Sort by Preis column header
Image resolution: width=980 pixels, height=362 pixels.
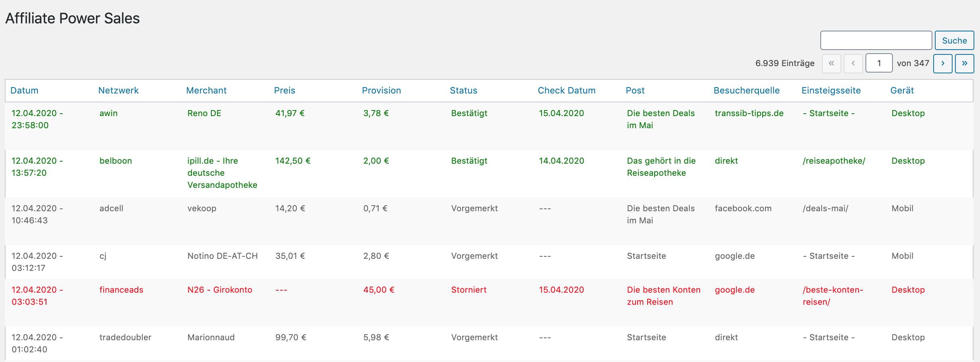[x=285, y=90]
